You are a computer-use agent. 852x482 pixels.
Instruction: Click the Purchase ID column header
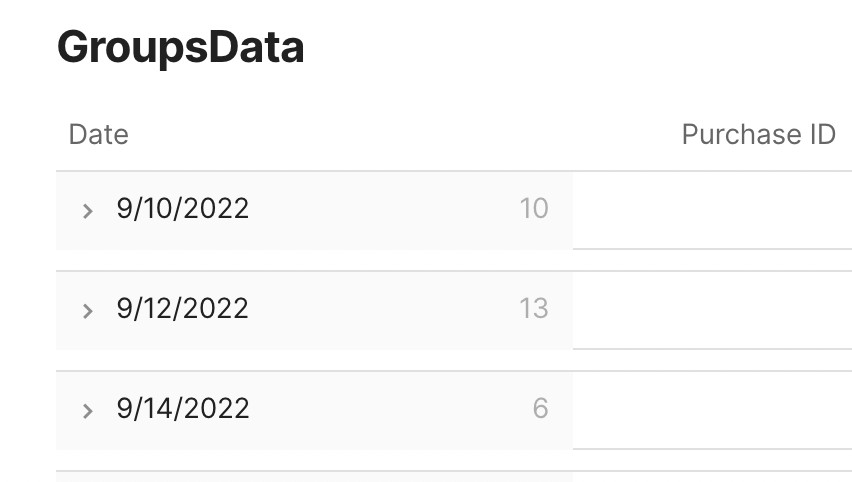tap(759, 134)
